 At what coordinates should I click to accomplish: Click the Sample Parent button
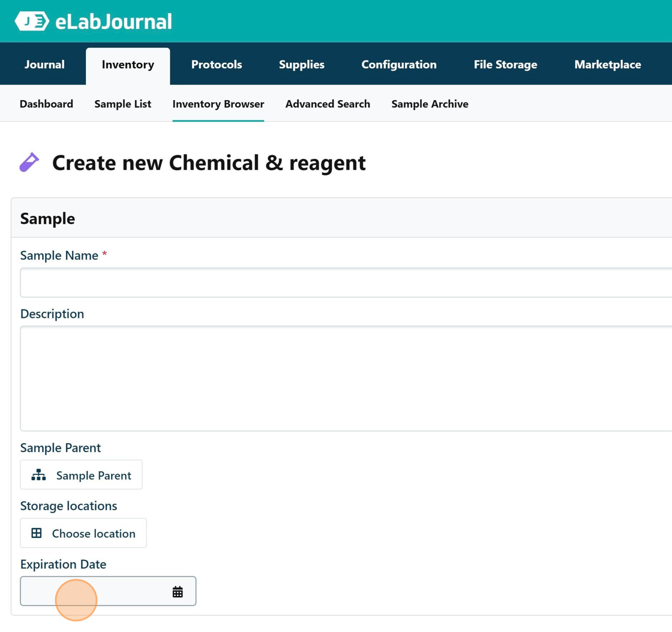click(81, 475)
